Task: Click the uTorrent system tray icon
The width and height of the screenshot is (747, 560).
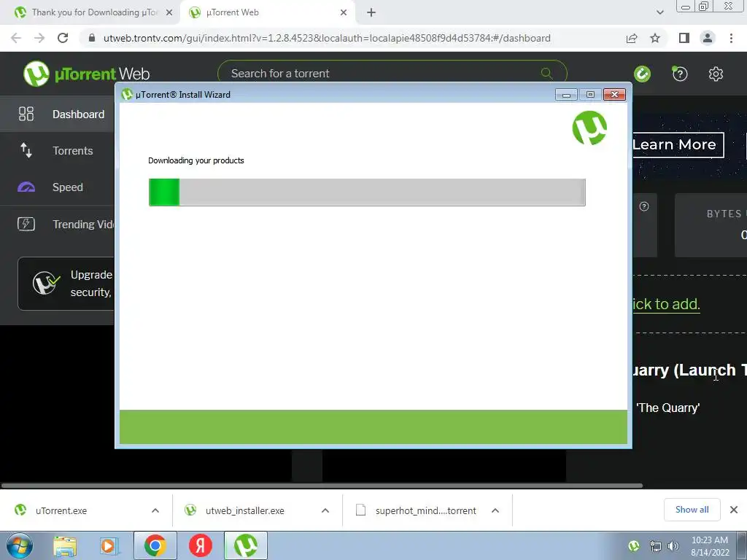Action: pyautogui.click(x=634, y=545)
